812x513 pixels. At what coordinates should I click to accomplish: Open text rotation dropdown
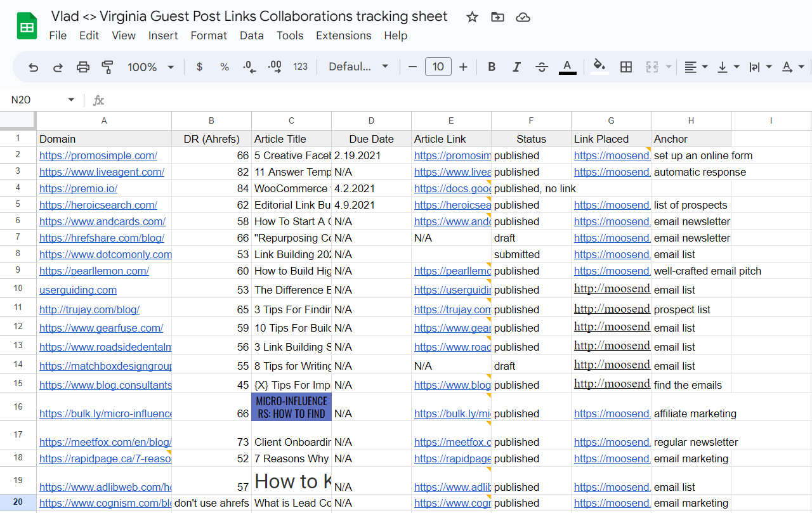(792, 67)
